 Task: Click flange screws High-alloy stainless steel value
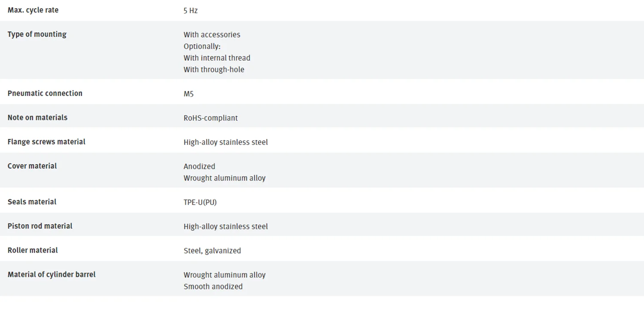click(226, 142)
